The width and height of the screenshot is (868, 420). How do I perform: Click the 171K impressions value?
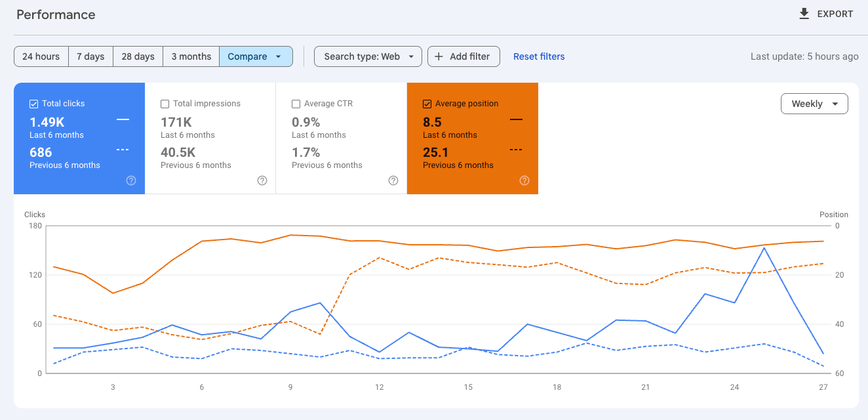(176, 122)
